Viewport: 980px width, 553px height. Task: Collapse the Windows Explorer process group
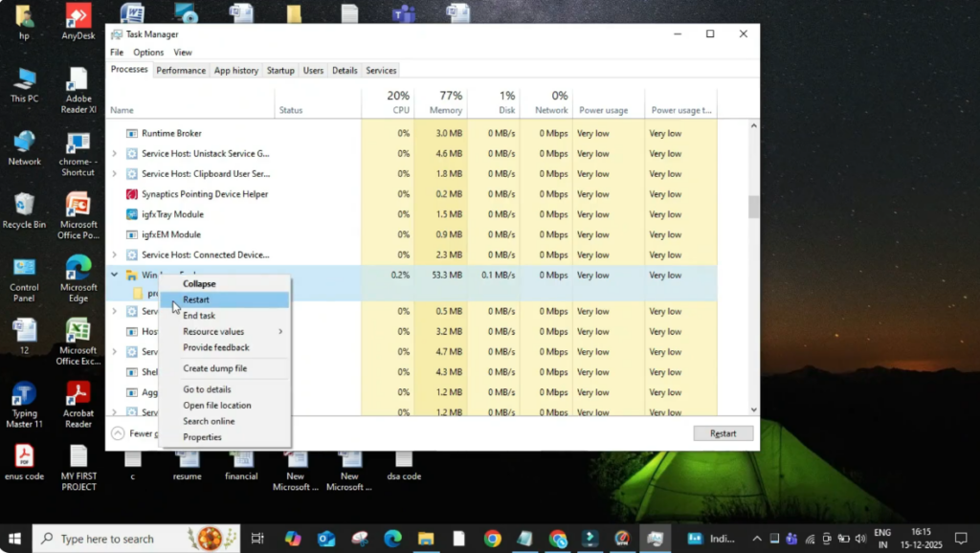point(199,282)
